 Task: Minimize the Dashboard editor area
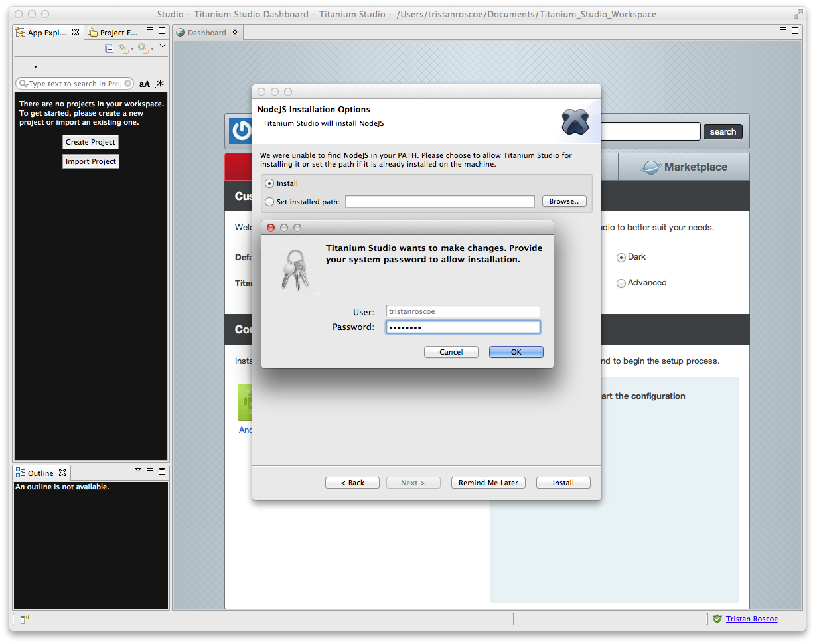[x=784, y=30]
